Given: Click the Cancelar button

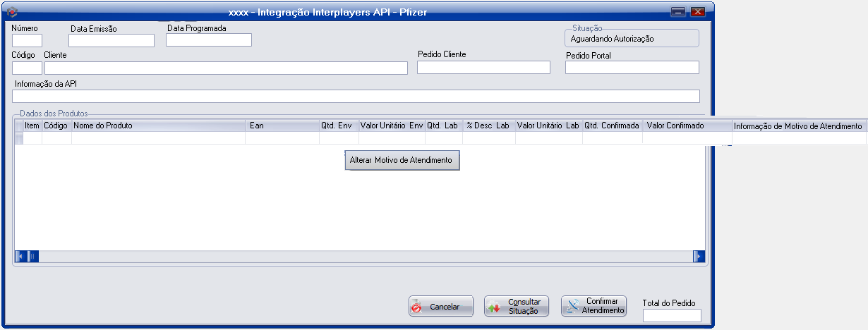Looking at the screenshot, I should click(x=441, y=306).
